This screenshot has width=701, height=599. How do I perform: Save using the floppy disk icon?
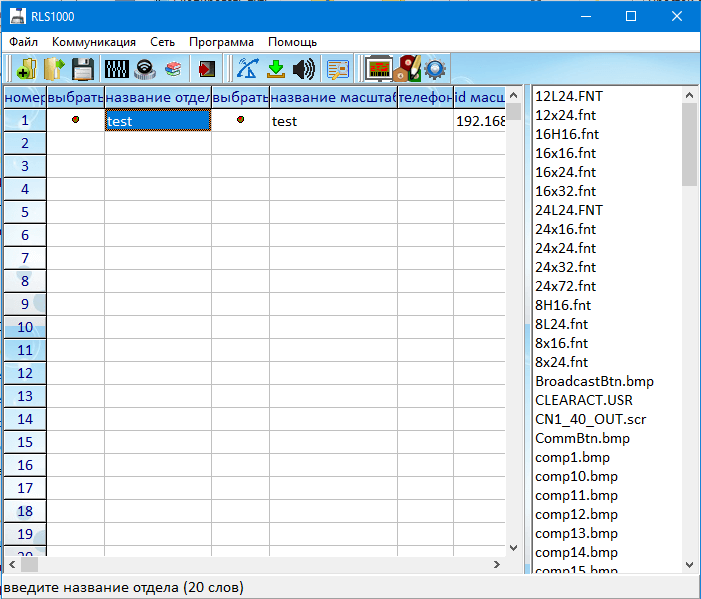tap(82, 69)
